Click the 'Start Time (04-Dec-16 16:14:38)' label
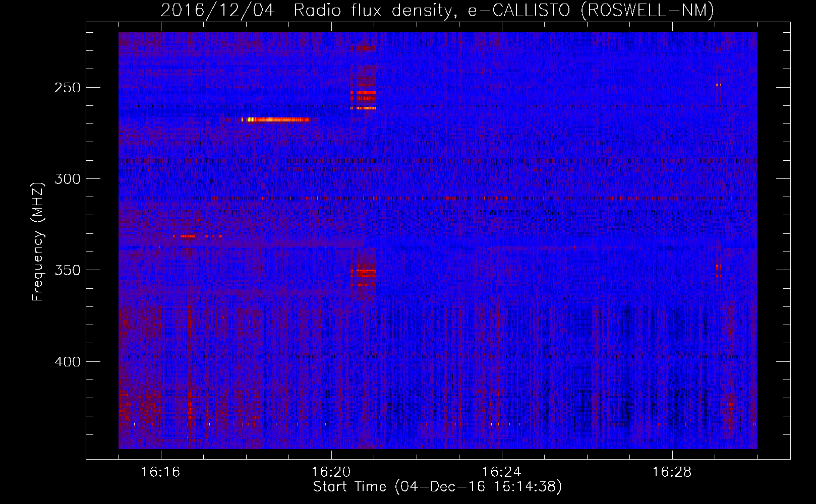Image resolution: width=816 pixels, height=504 pixels. (x=437, y=487)
